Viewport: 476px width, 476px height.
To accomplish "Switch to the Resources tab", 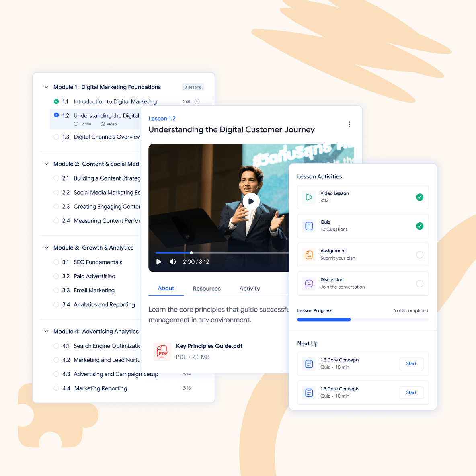I will click(x=207, y=288).
